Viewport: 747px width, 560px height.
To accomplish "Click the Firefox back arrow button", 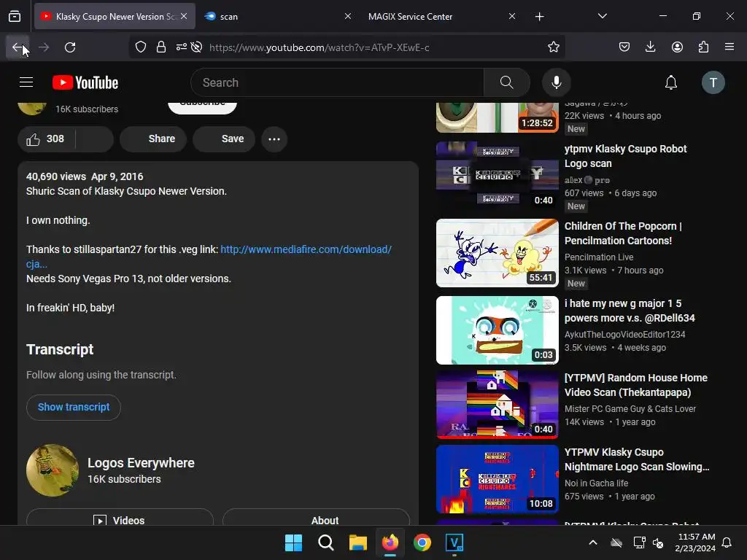I will pos(18,47).
